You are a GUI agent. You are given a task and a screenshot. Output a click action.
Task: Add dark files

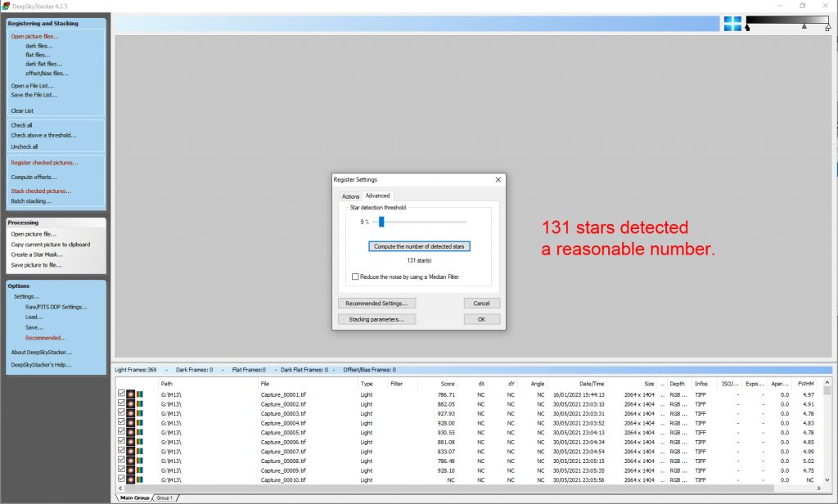[x=39, y=46]
